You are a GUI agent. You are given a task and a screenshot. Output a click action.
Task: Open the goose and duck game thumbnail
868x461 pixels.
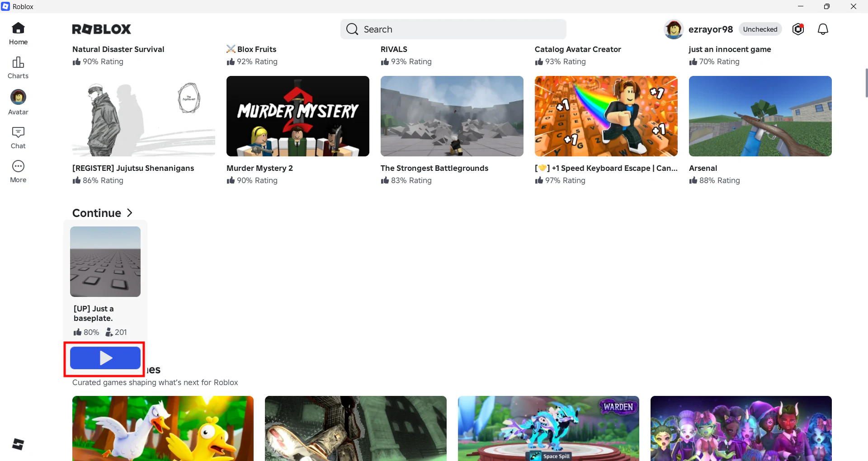point(163,428)
